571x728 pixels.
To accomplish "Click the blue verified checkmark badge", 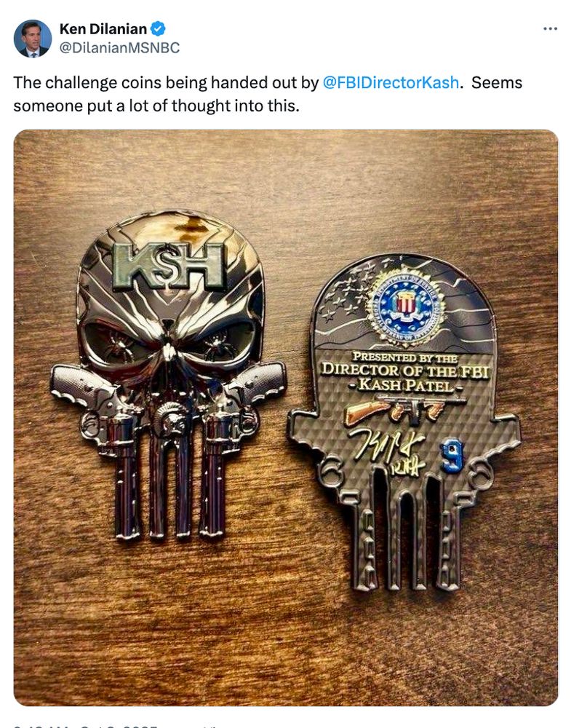I will [x=158, y=29].
